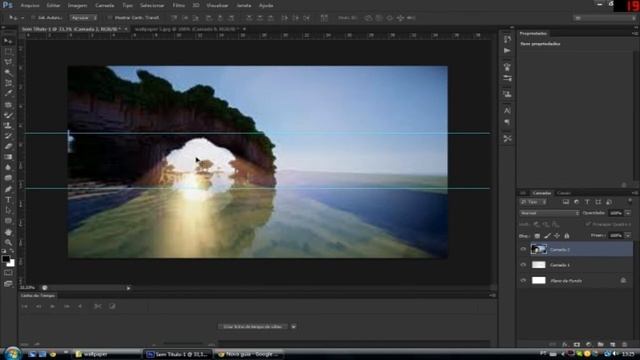640x360 pixels.
Task: Select the Magic Wand tool
Action: click(8, 73)
